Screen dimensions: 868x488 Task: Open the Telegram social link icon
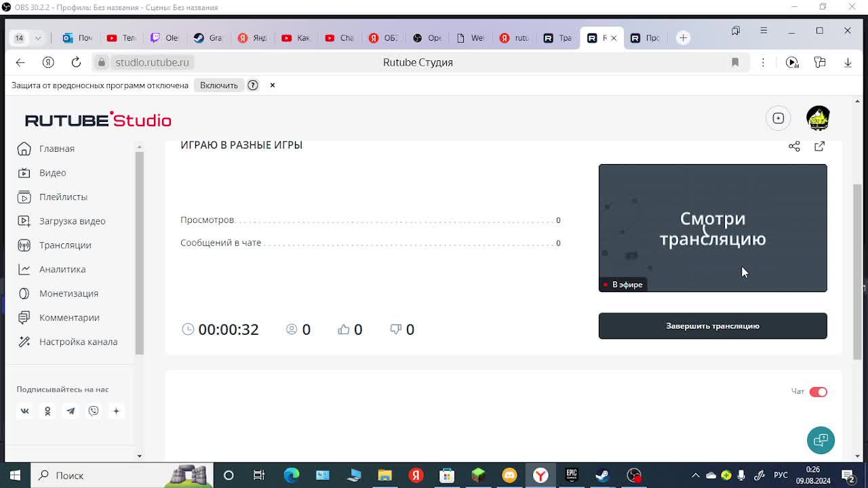[71, 411]
